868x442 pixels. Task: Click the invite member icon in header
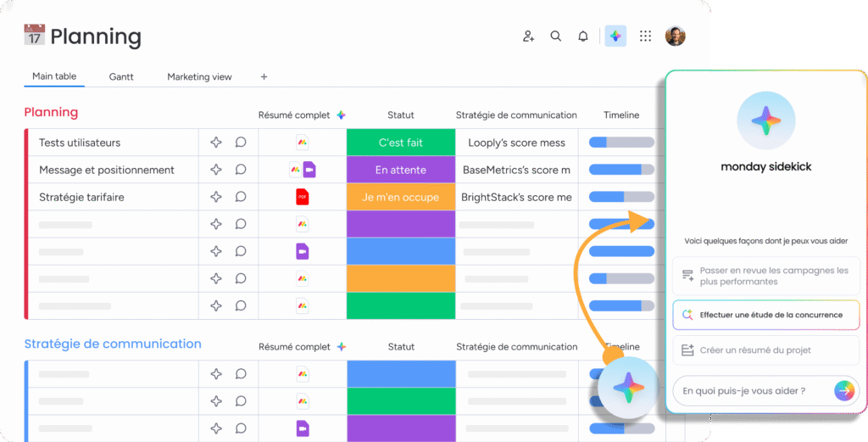click(528, 36)
